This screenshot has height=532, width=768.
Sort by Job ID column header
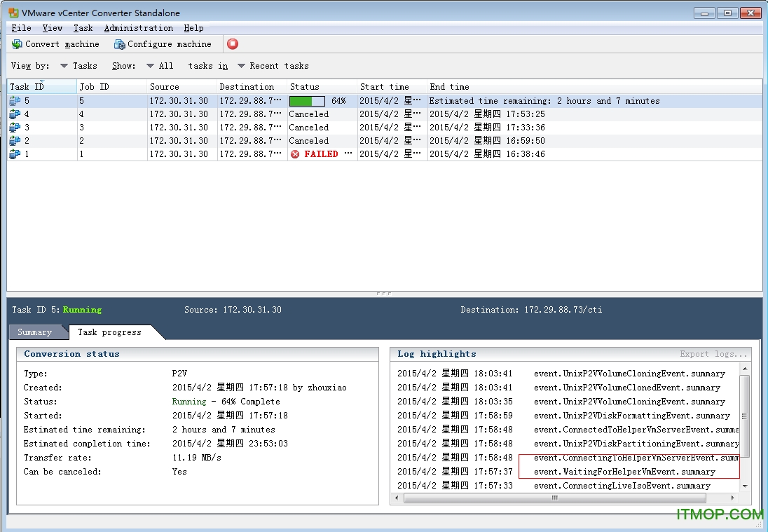[112, 87]
